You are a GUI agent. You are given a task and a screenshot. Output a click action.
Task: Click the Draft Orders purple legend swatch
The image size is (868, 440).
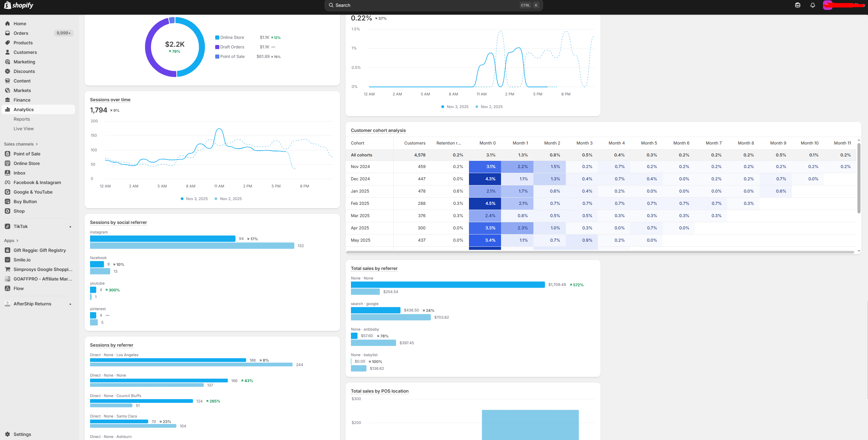point(217,47)
